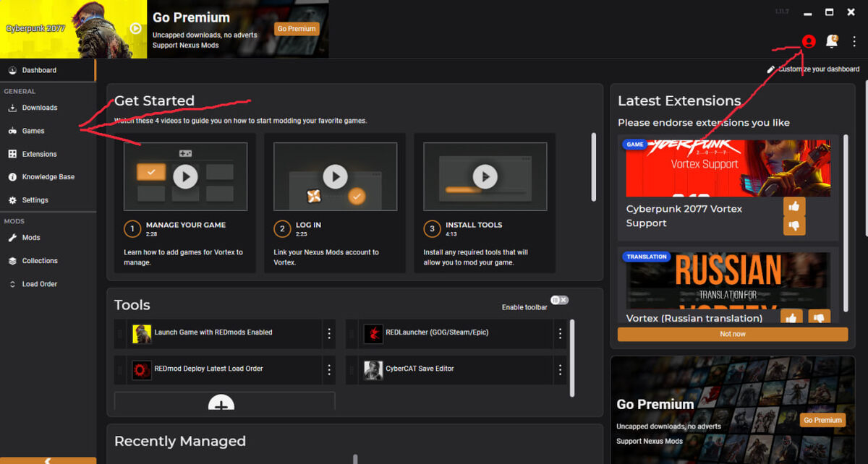Click the Vortex (Russian translation) title
The width and height of the screenshot is (868, 464).
click(x=694, y=318)
